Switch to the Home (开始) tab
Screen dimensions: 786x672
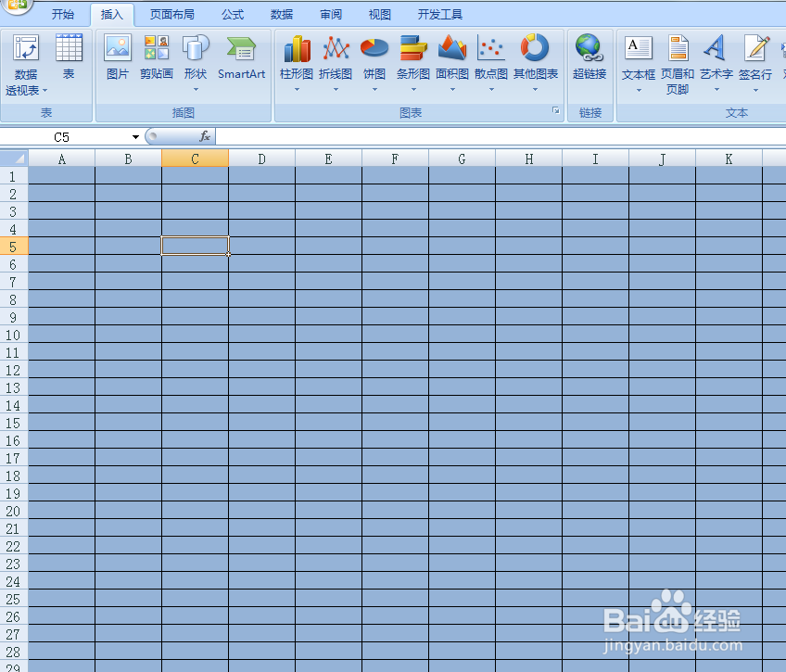click(63, 15)
